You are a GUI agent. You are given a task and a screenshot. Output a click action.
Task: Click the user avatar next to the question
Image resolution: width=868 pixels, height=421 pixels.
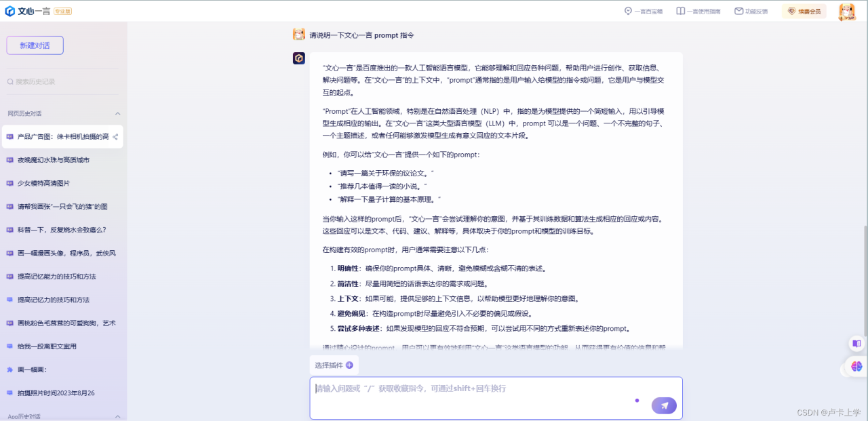(298, 35)
